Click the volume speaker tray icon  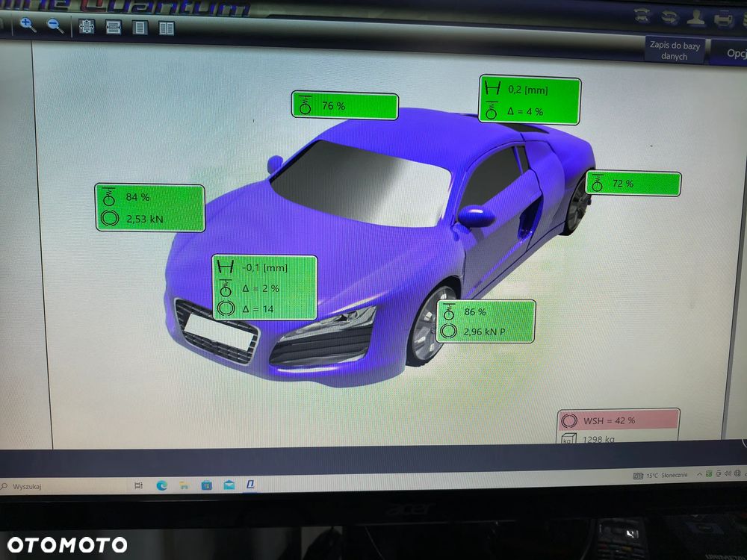(728, 473)
